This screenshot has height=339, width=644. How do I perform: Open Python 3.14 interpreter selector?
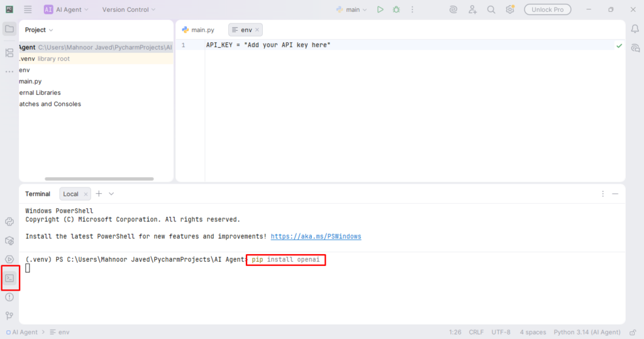(x=587, y=332)
